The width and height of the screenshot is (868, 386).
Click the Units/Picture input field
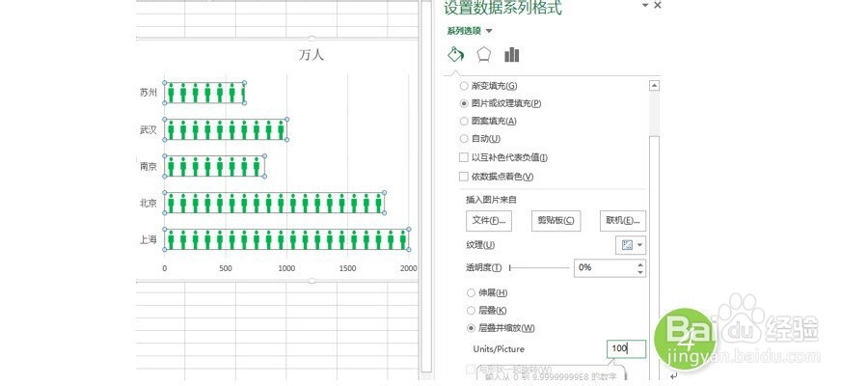click(626, 349)
